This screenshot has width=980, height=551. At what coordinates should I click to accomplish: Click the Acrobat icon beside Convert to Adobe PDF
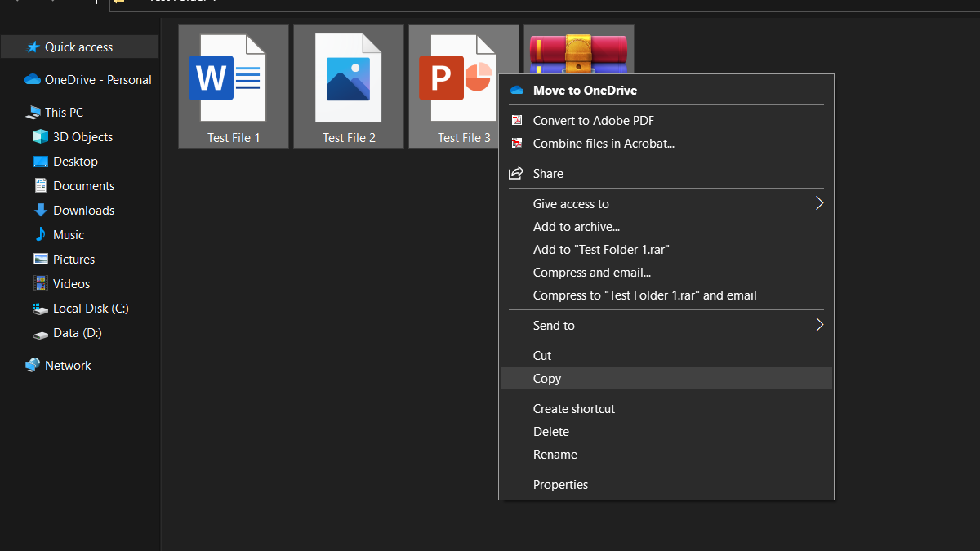coord(516,121)
